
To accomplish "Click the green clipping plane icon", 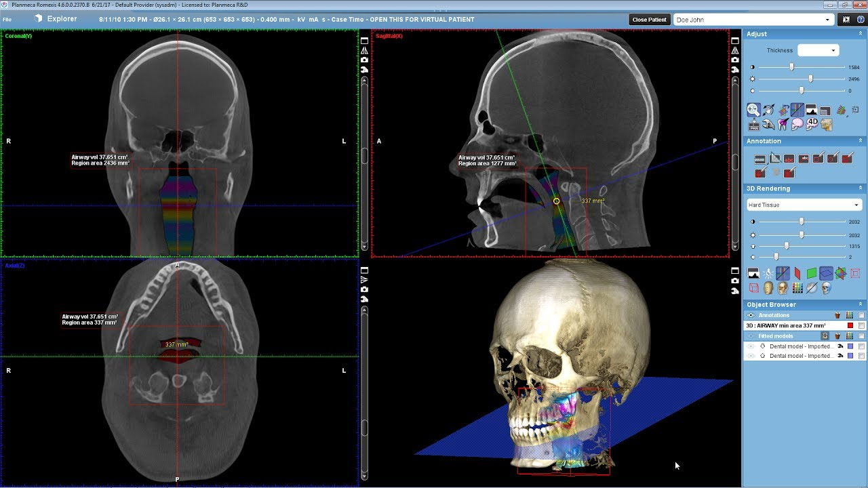I will [811, 274].
